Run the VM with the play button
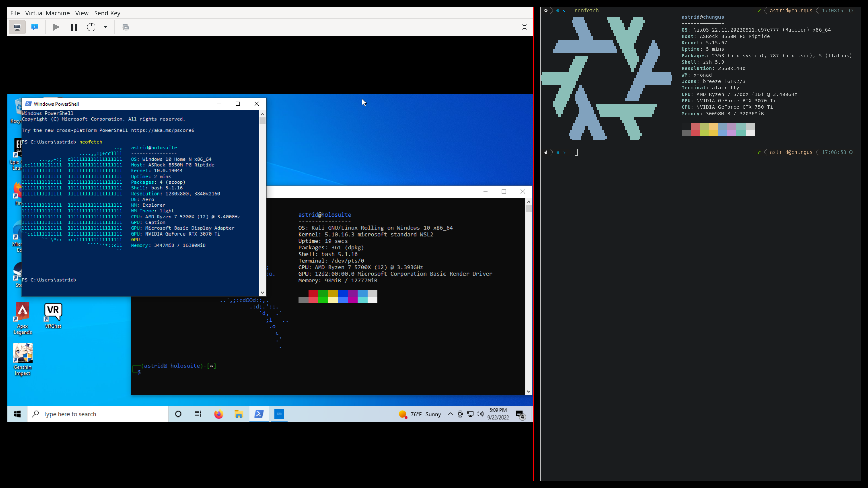 point(56,27)
